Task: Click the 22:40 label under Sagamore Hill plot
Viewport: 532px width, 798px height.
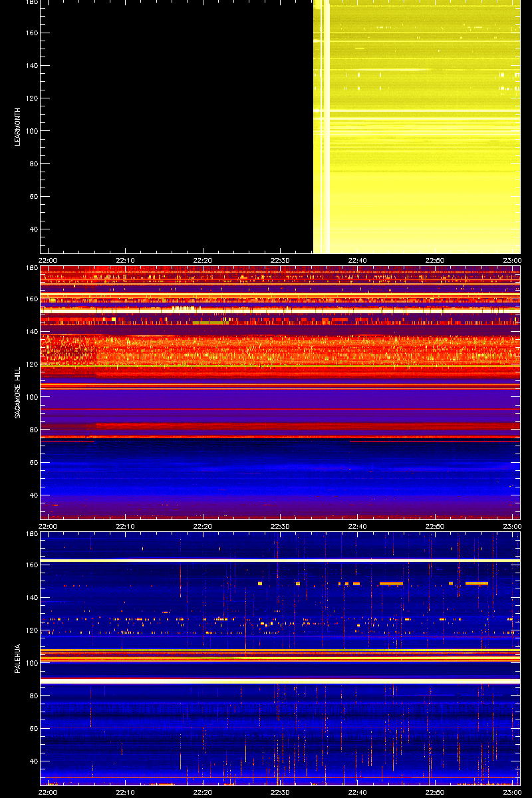Action: pyautogui.click(x=358, y=526)
